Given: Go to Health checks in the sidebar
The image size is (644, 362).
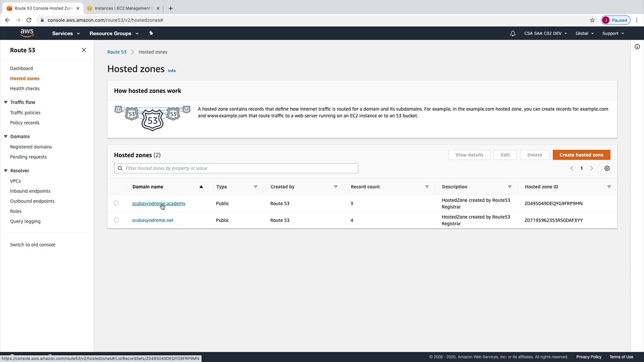Looking at the screenshot, I should 25,88.
